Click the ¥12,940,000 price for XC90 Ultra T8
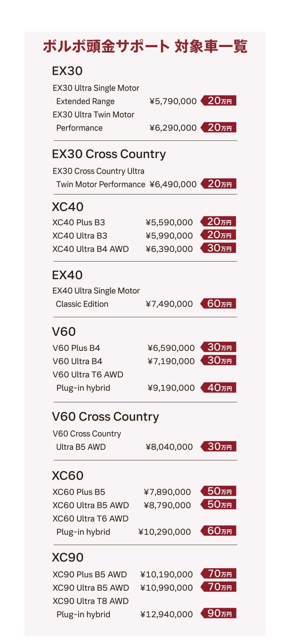The width and height of the screenshot is (288, 644). pyautogui.click(x=166, y=614)
